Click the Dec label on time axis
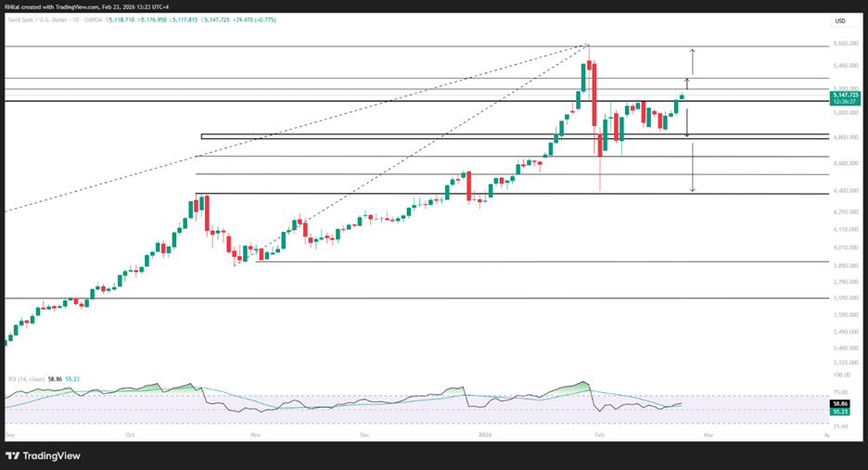The image size is (868, 470). [x=364, y=435]
